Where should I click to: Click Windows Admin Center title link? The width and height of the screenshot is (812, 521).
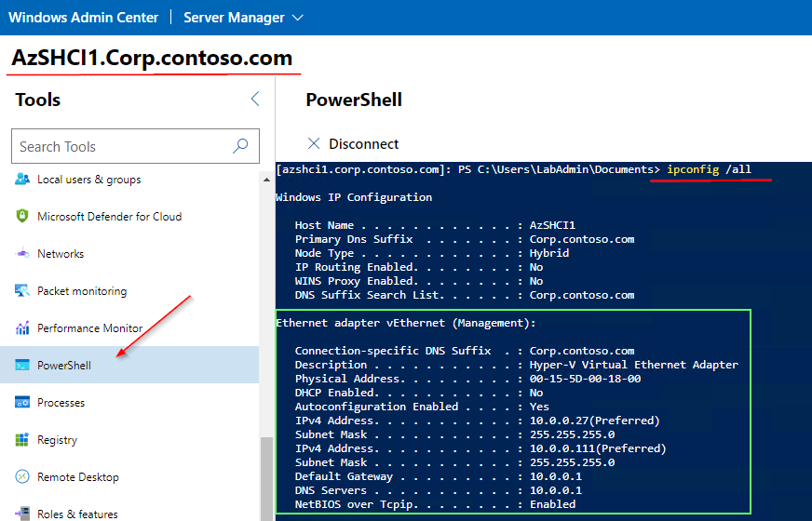click(x=84, y=18)
